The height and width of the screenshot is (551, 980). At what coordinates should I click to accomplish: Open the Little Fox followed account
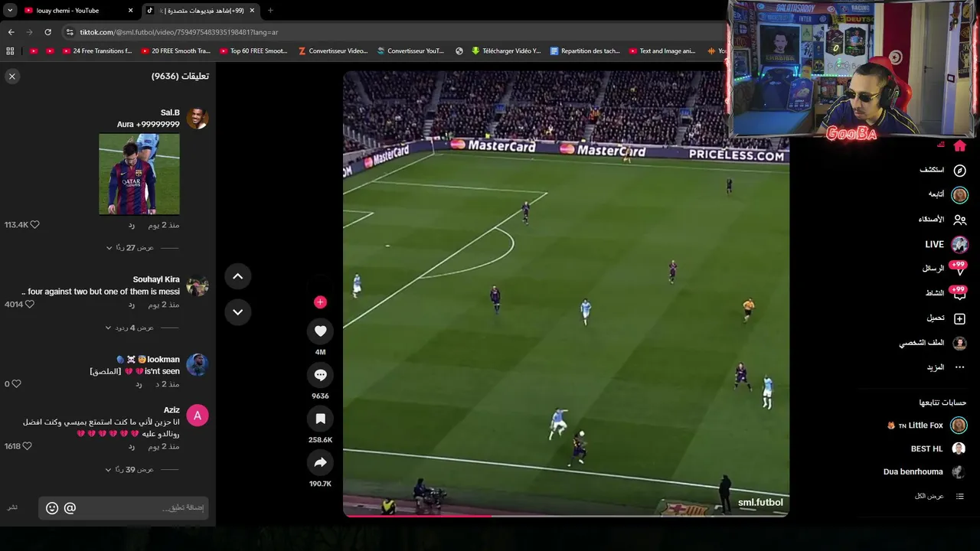[926, 425]
